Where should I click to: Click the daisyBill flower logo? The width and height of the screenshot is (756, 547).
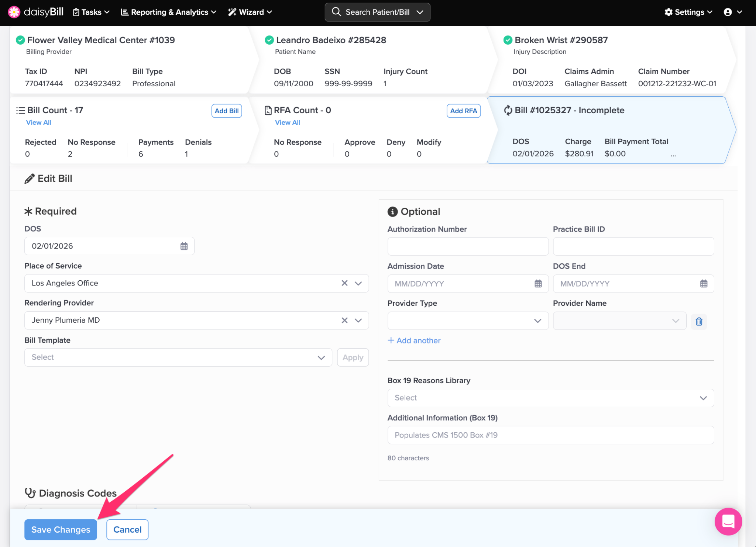pyautogui.click(x=14, y=12)
